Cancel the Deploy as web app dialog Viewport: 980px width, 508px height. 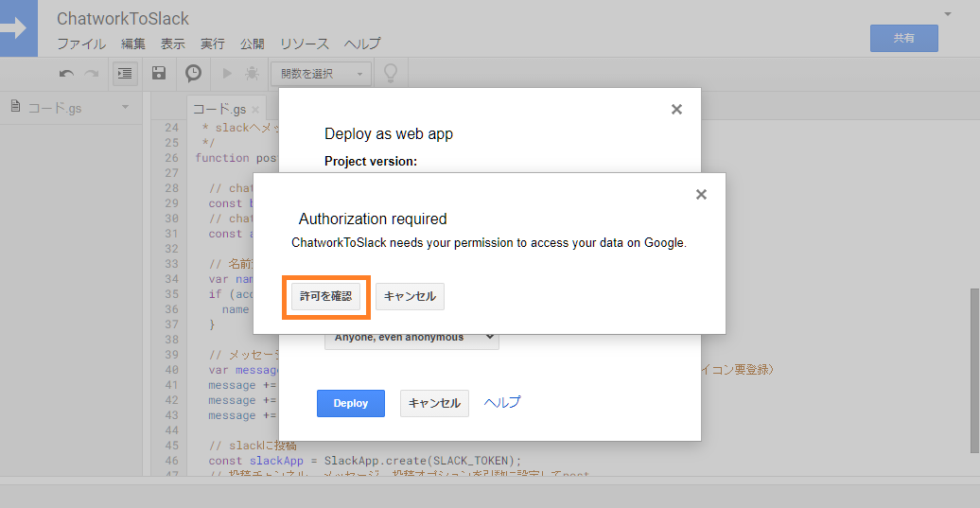(x=434, y=403)
